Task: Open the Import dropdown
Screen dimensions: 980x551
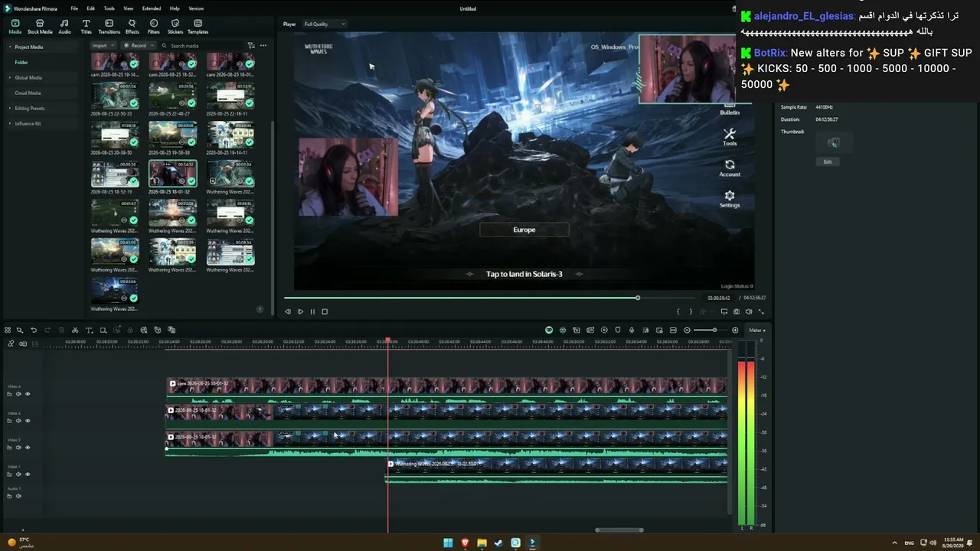Action: click(102, 46)
